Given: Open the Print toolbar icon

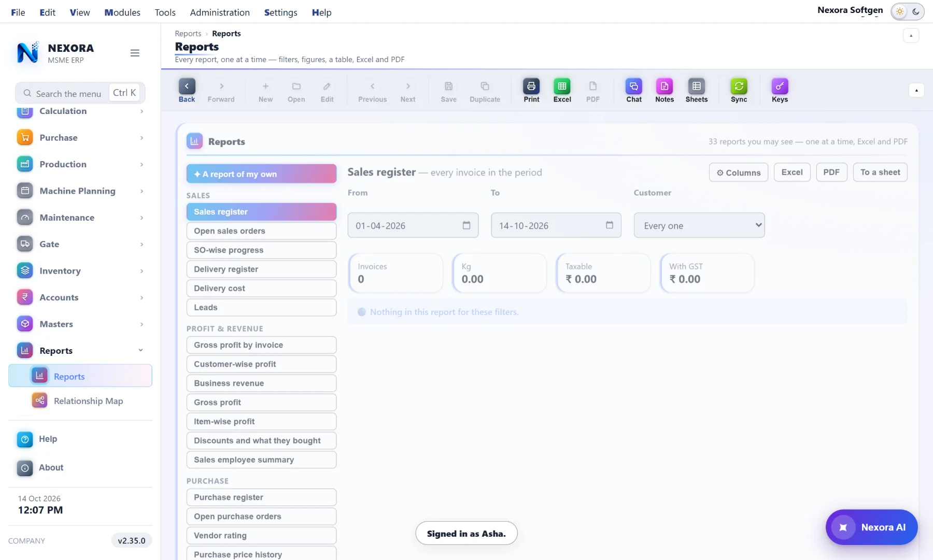Looking at the screenshot, I should (531, 86).
